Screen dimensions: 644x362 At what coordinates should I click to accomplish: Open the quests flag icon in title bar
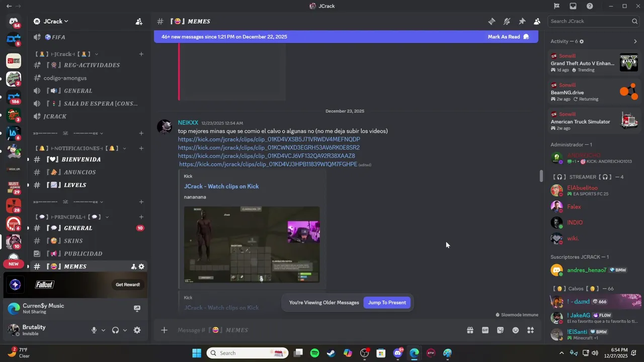click(556, 6)
